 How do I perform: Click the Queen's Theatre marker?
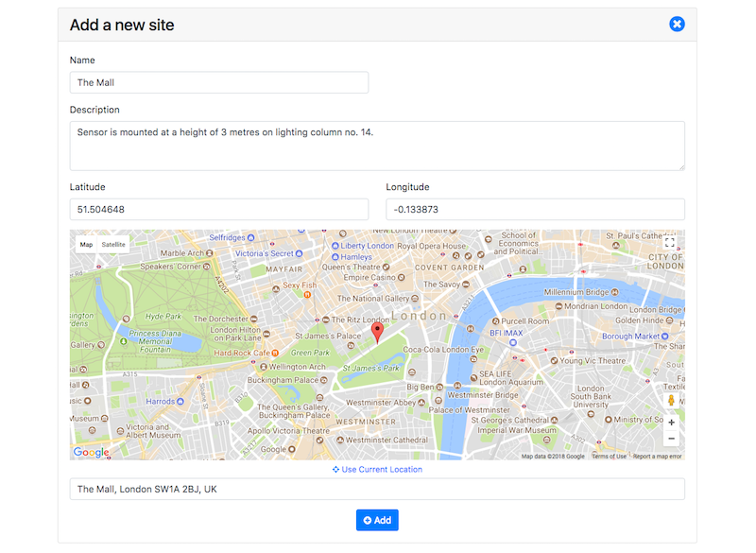(x=386, y=267)
